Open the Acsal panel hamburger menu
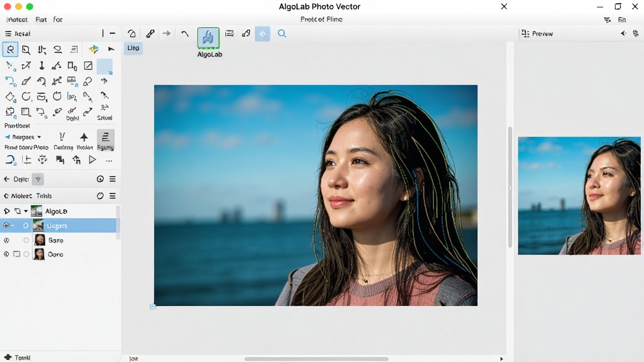This screenshot has width=644, height=362. (8, 34)
